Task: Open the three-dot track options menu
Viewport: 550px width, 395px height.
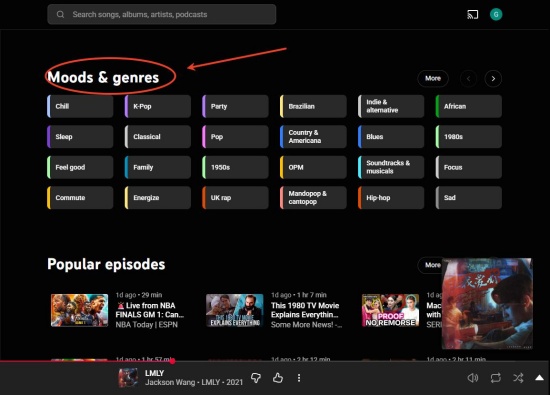Action: (x=299, y=378)
